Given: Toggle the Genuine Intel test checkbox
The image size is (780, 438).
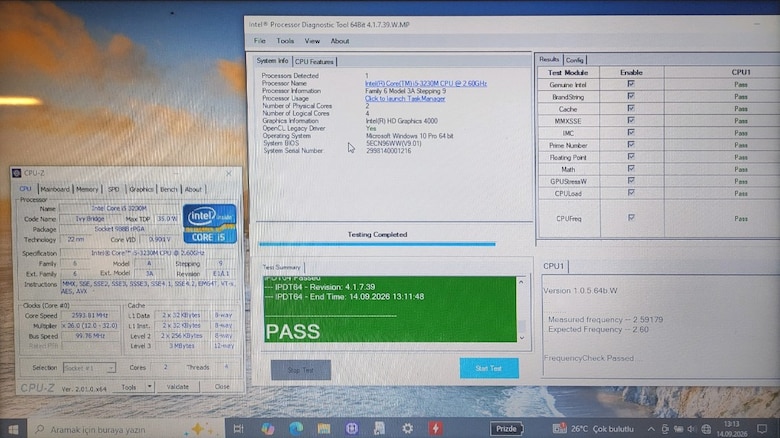Looking at the screenshot, I should [631, 84].
